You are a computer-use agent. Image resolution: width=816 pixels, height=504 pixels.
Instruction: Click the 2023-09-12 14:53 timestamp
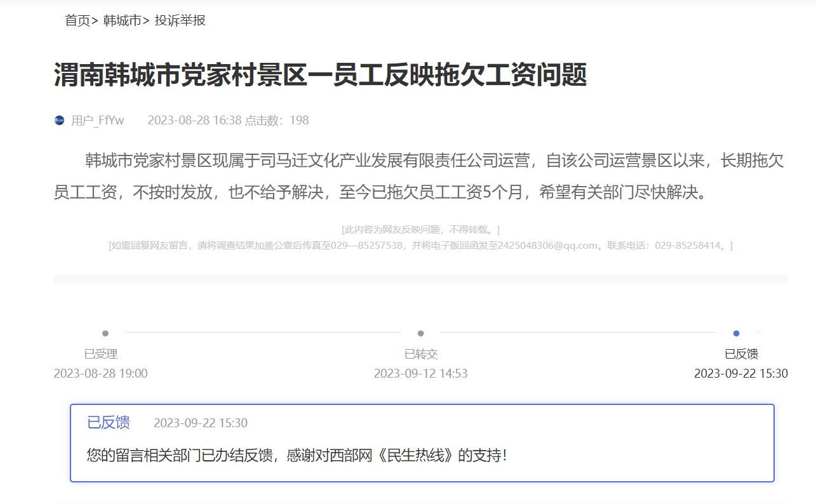[x=421, y=373]
